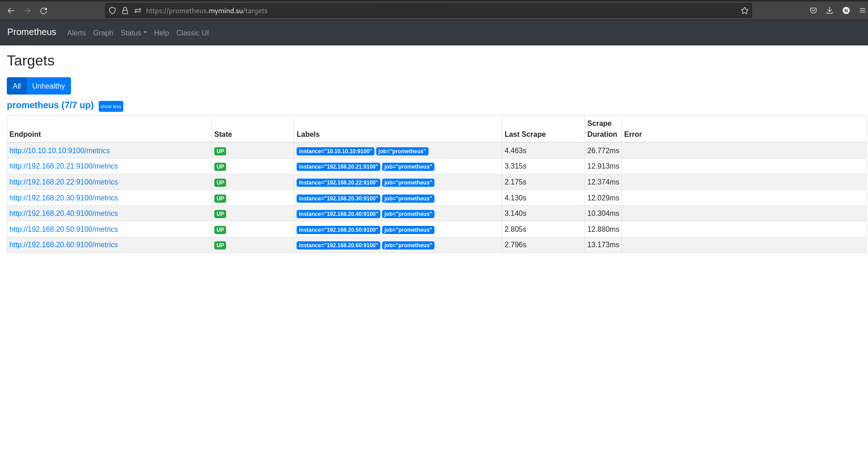The image size is (868, 469).
Task: Bookmark this page with the star icon
Action: click(745, 10)
